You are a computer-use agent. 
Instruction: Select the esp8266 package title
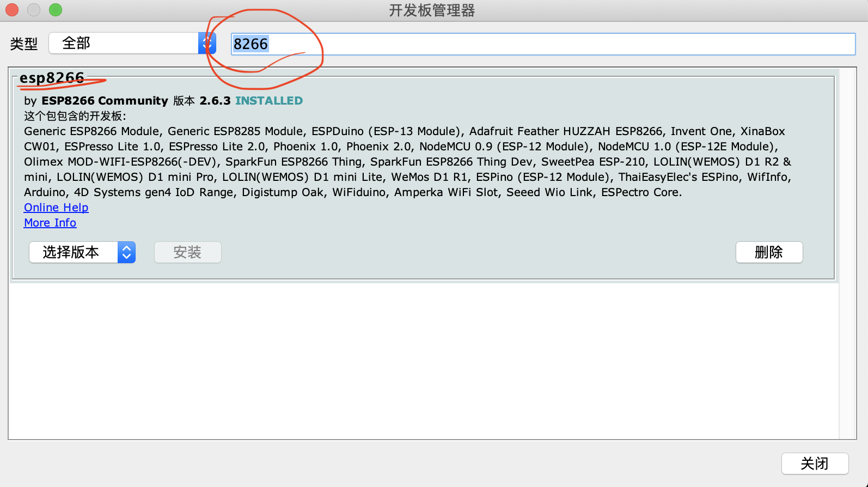(52, 78)
